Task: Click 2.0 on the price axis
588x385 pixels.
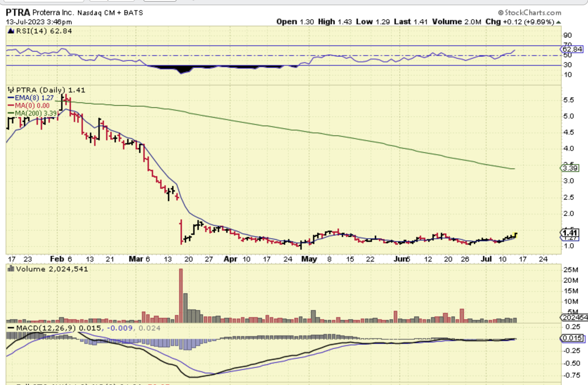Action: (x=569, y=213)
